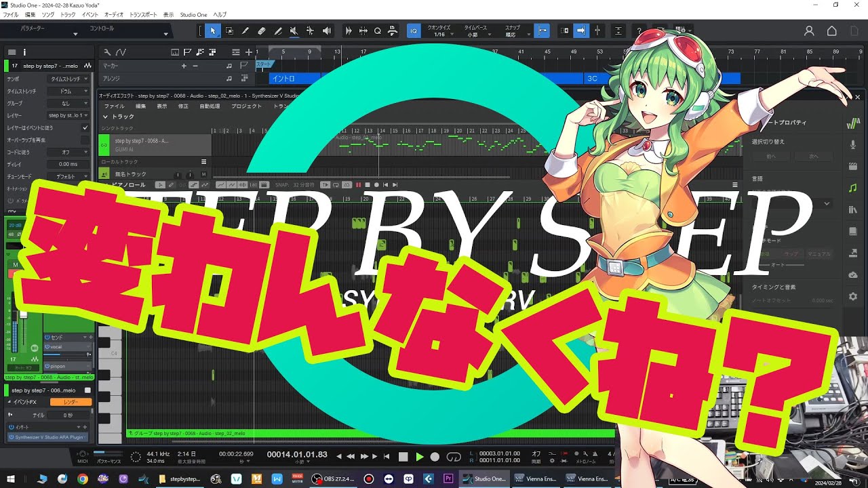The height and width of the screenshot is (488, 868).
Task: Toggle Autoscroll arrow button
Action: point(580,30)
